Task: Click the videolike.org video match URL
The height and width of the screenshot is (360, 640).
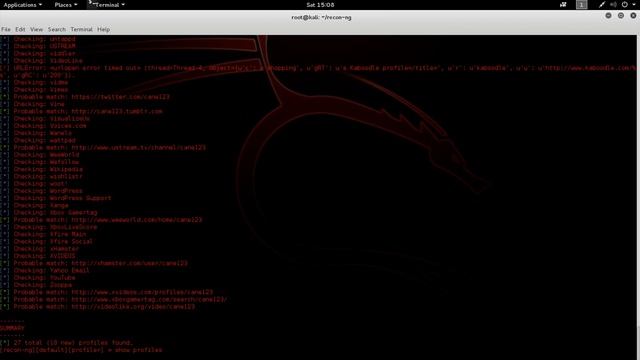Action: (x=133, y=307)
